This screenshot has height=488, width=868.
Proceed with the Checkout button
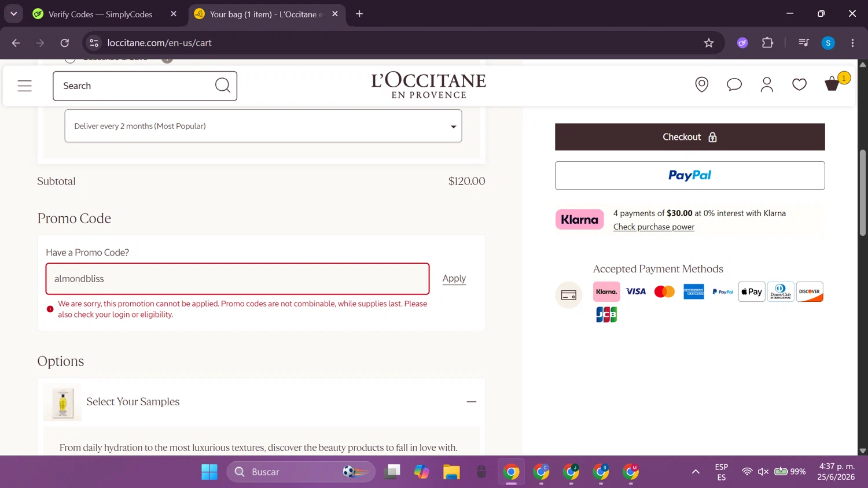(x=690, y=137)
